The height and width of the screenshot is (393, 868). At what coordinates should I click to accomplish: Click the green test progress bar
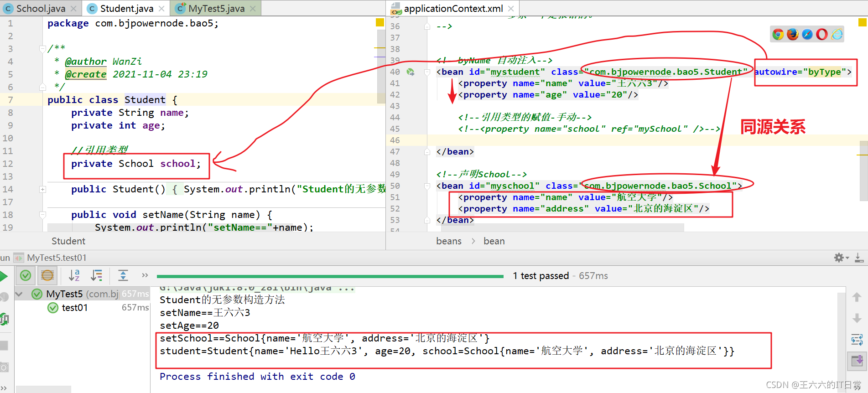(330, 276)
